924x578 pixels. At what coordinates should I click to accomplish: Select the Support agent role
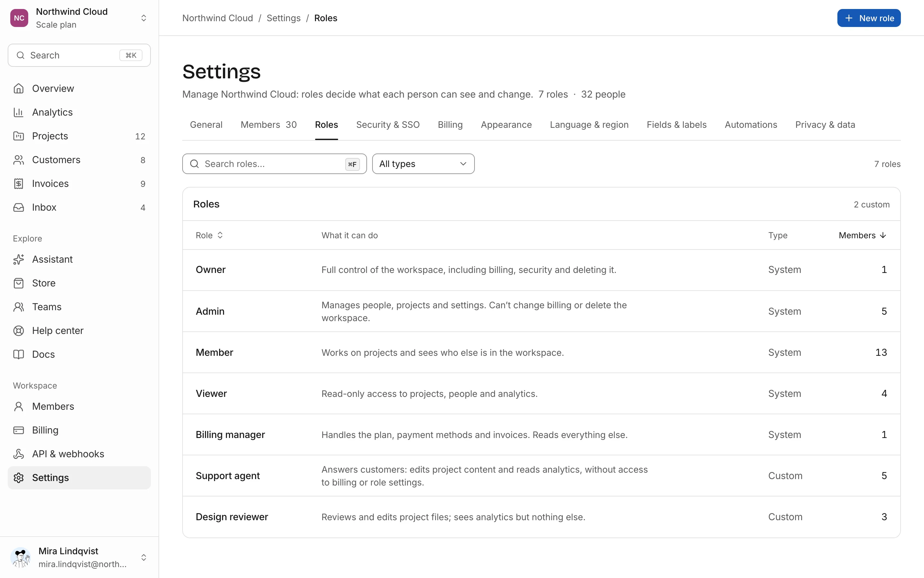542,476
